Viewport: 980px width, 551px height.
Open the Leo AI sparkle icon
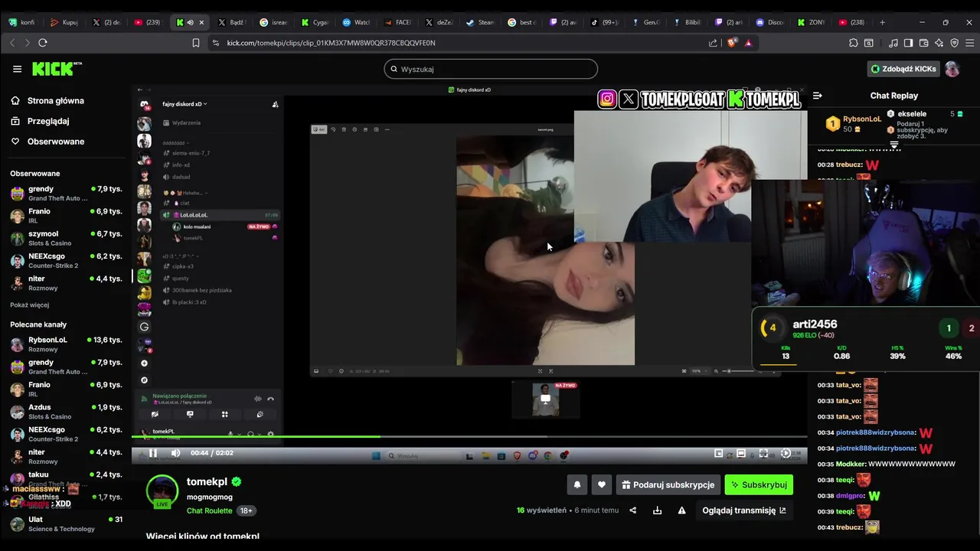tap(939, 43)
